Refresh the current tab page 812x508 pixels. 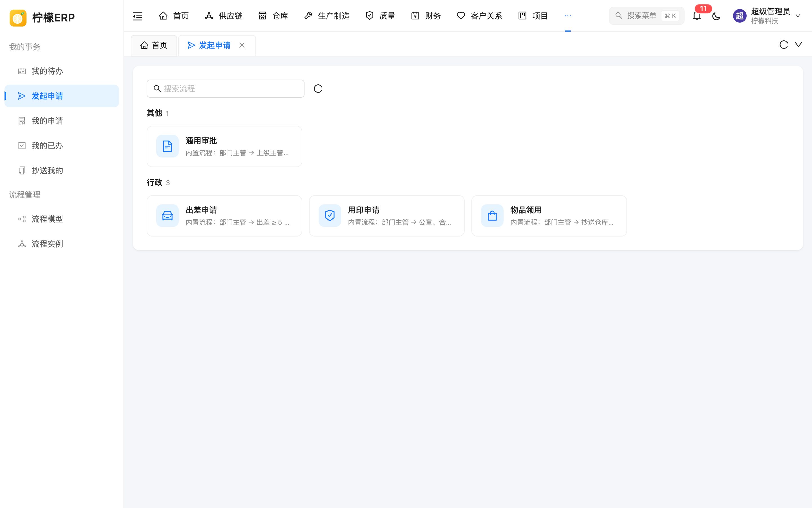click(784, 45)
